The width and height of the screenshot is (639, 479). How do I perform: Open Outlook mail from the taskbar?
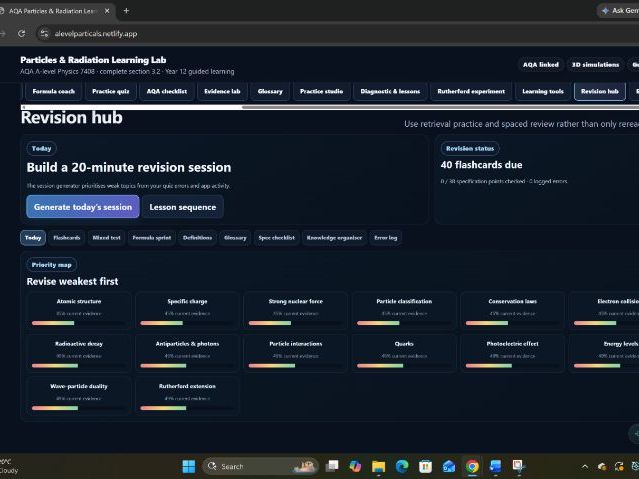click(449, 466)
